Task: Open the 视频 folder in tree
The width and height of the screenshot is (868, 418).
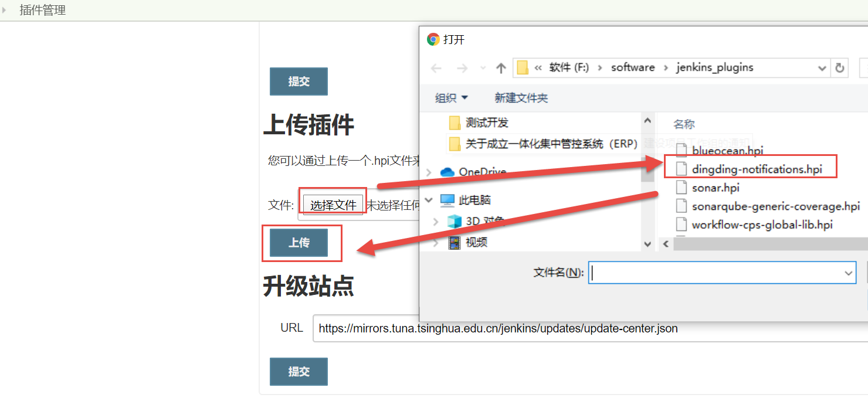Action: pos(476,242)
